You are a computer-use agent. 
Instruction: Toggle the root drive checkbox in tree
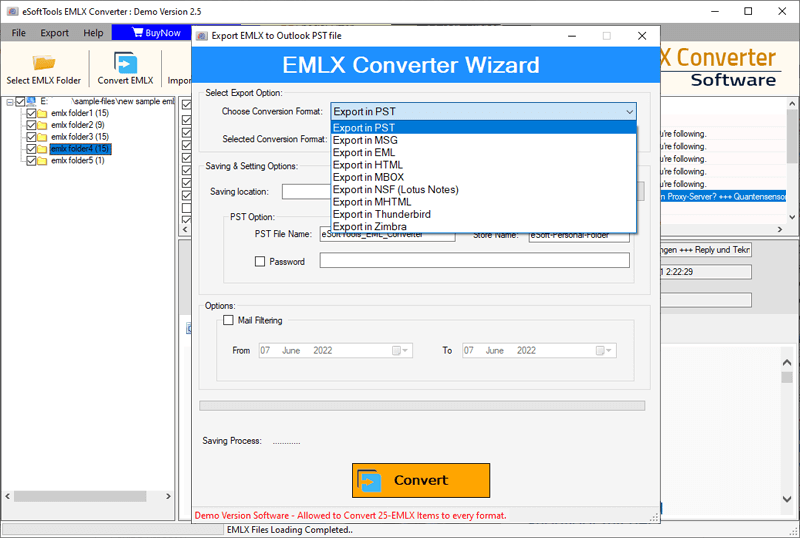pos(20,102)
